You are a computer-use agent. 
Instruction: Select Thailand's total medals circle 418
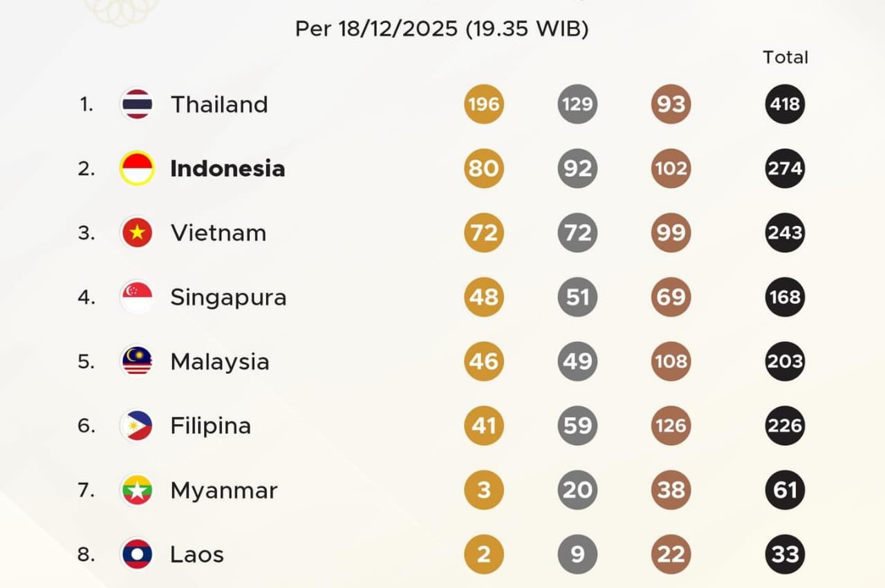tap(785, 104)
